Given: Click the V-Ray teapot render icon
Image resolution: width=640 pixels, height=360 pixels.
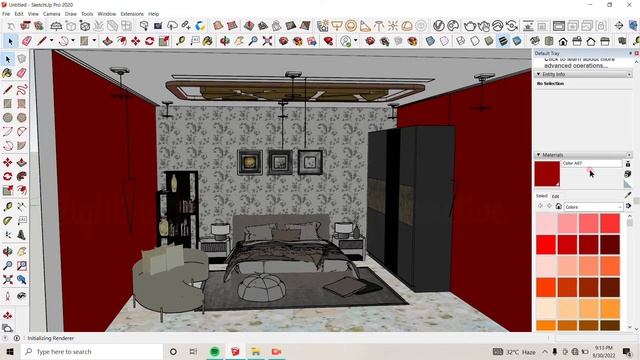Looking at the screenshot, I should point(470,26).
